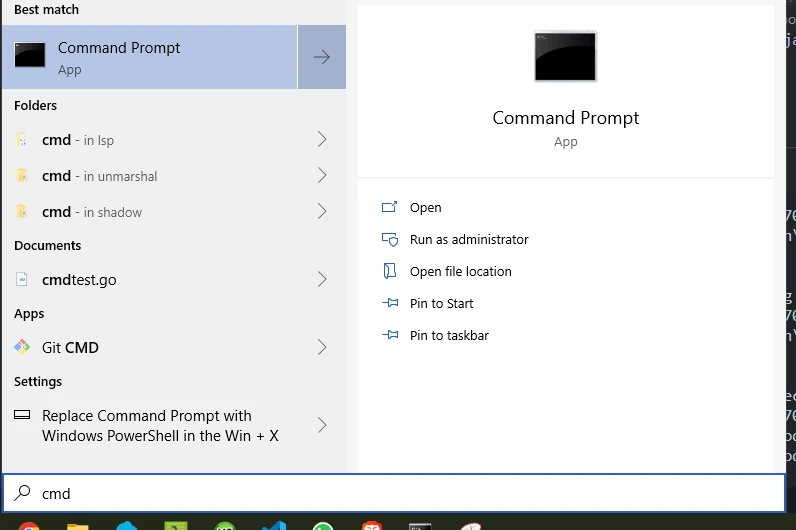Open Brave browser from the taskbar
The width and height of the screenshot is (796, 530).
tap(372, 526)
